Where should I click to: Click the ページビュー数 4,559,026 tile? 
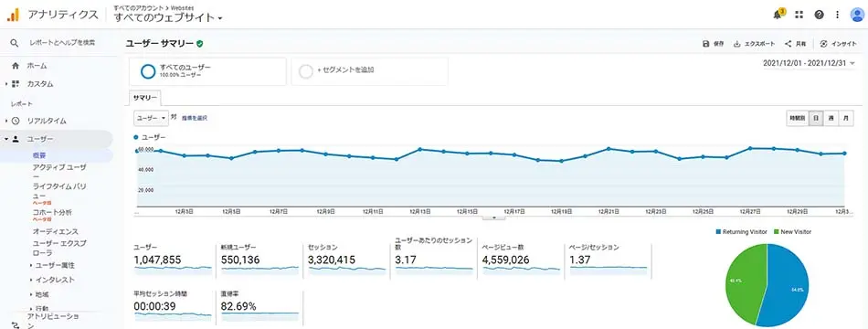(522, 260)
